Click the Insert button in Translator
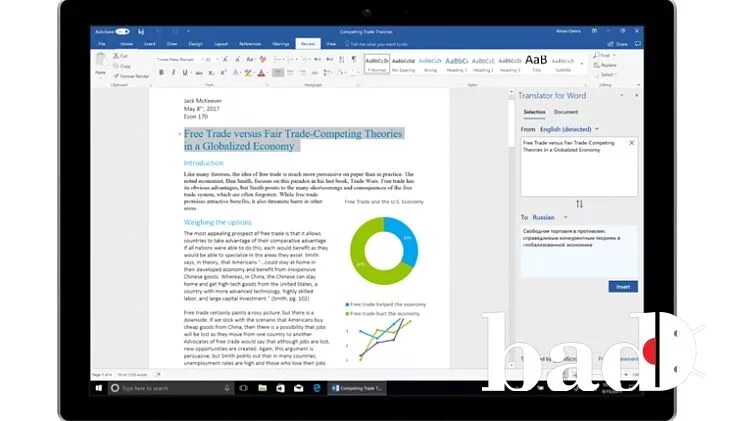This screenshot has height=421, width=735. pos(623,287)
